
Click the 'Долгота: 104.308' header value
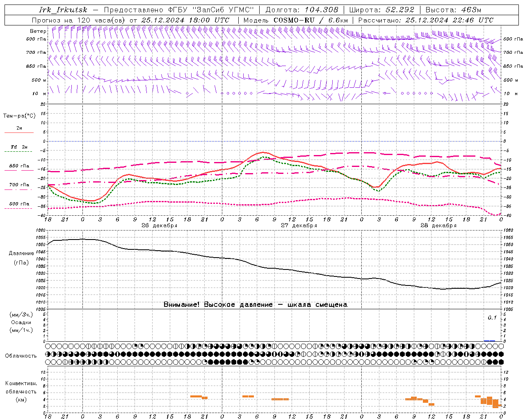point(302,10)
